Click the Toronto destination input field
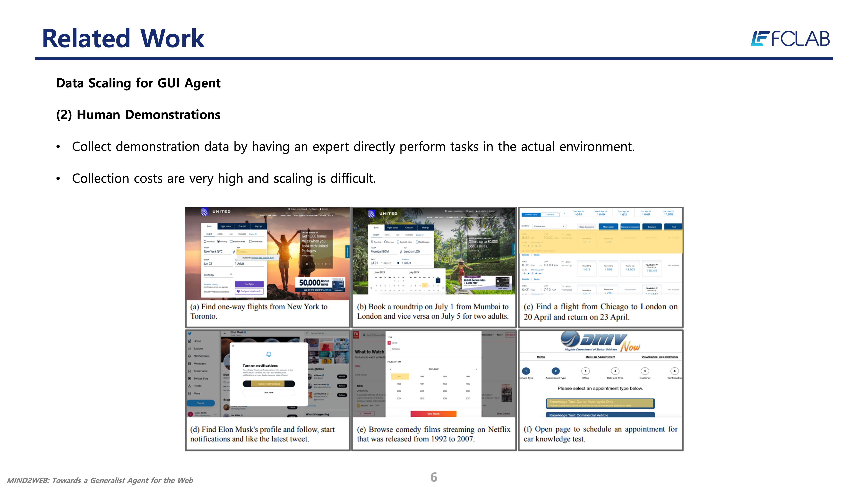The width and height of the screenshot is (868, 488). [251, 252]
